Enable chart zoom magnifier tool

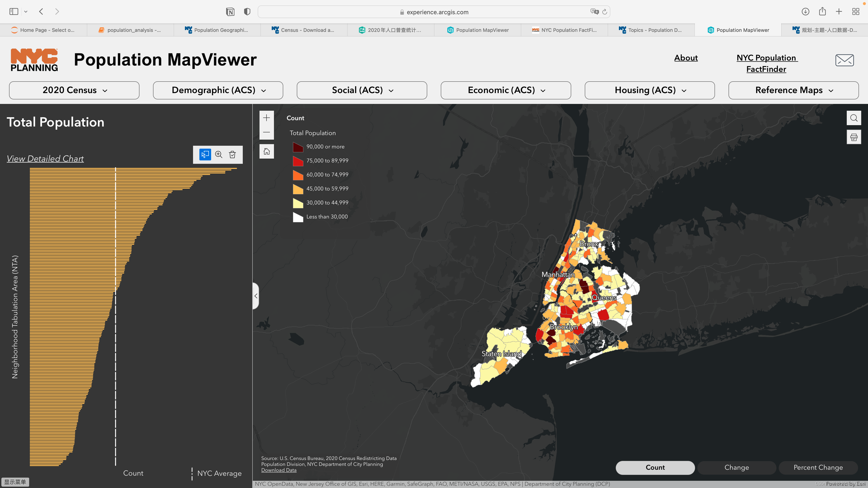point(219,155)
